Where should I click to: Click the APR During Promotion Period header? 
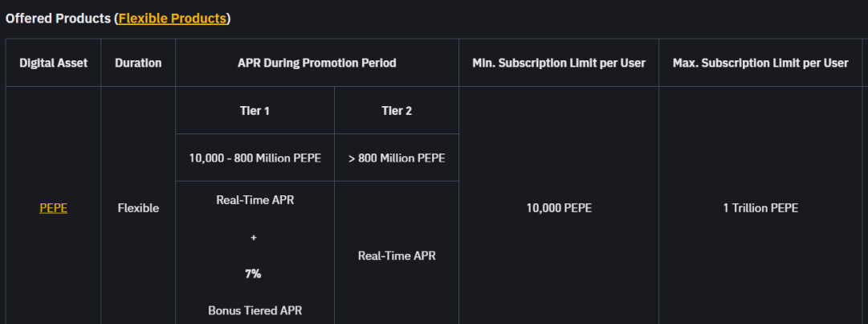tap(317, 63)
